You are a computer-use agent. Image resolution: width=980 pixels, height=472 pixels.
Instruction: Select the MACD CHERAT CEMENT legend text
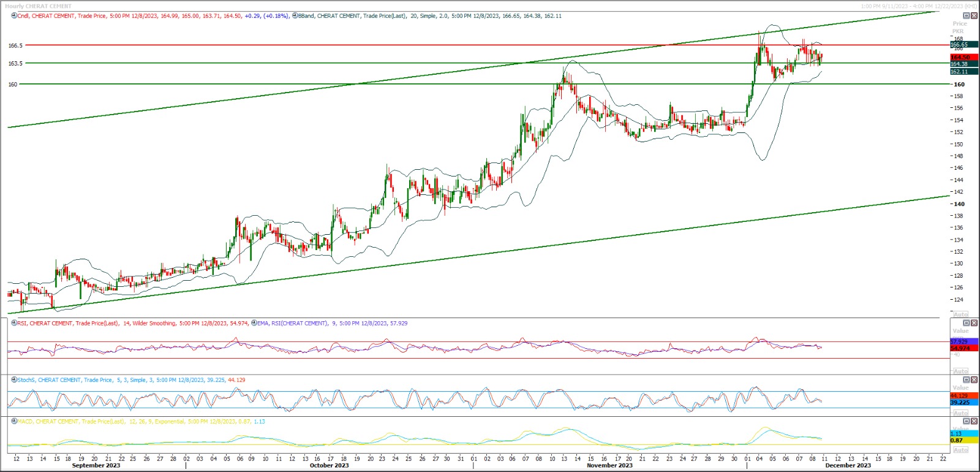[141, 422]
